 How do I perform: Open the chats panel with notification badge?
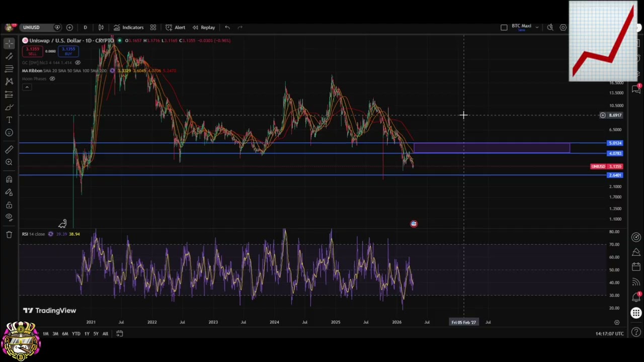[x=636, y=88]
